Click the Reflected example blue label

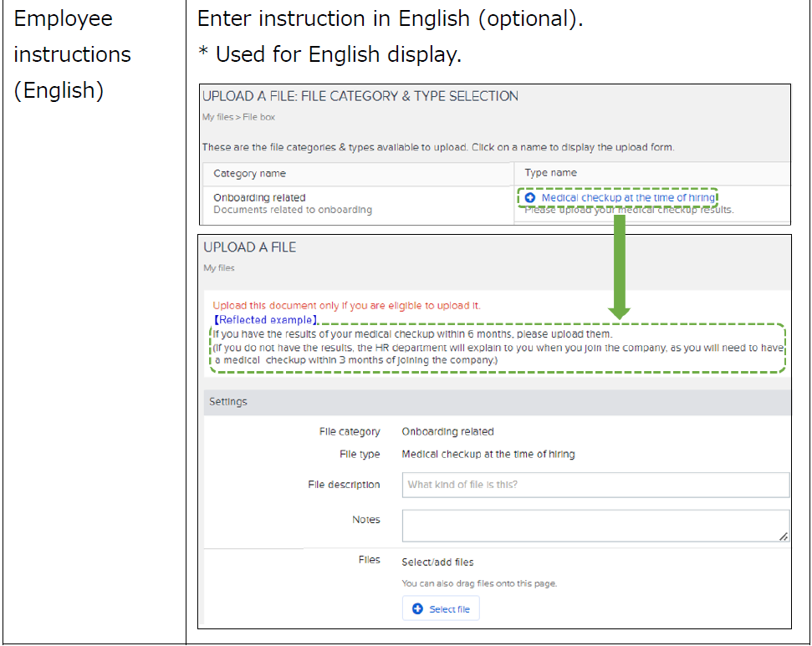pos(265,320)
